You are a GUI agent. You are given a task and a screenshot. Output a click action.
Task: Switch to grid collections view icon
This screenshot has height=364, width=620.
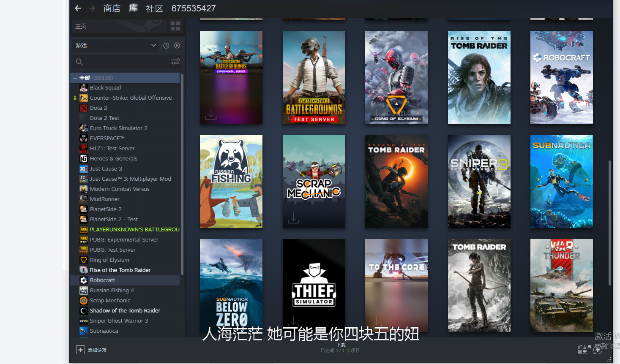coord(175,26)
